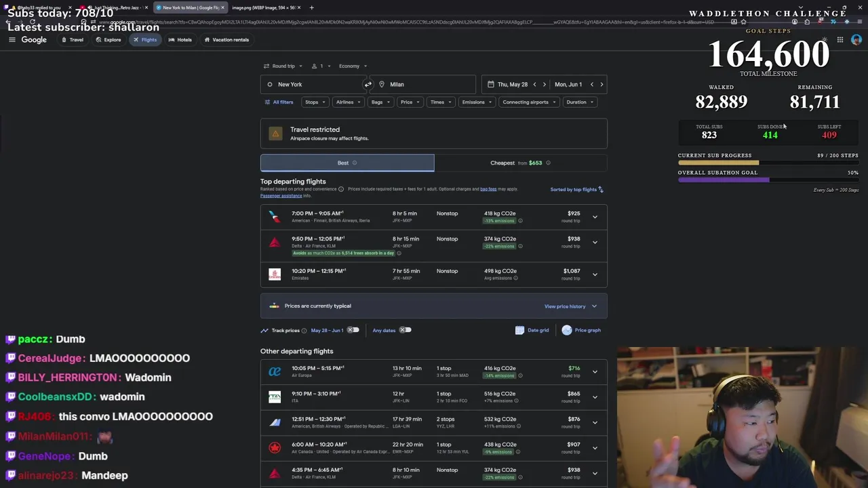Open the bag fees link
This screenshot has height=488, width=868.
coord(488,189)
